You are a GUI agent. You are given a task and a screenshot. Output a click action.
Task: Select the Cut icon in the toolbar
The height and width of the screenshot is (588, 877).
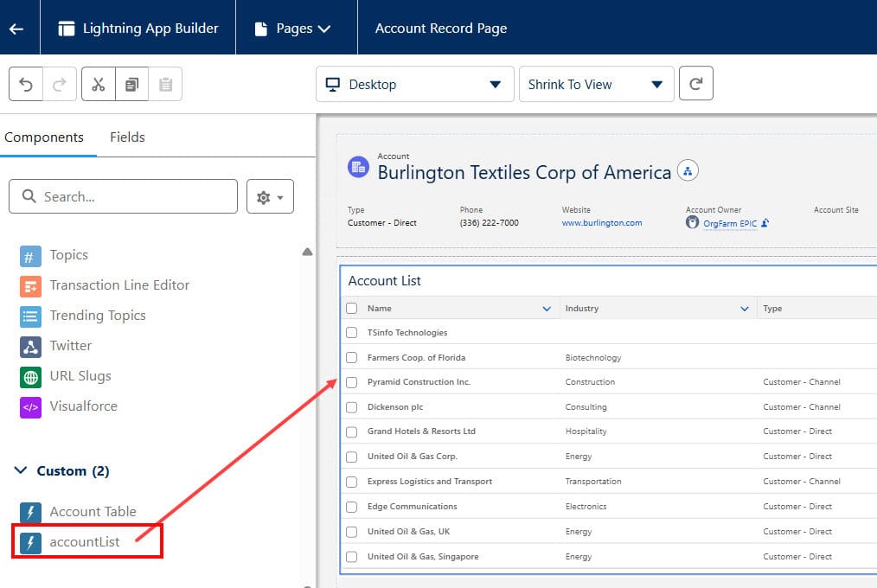click(98, 84)
